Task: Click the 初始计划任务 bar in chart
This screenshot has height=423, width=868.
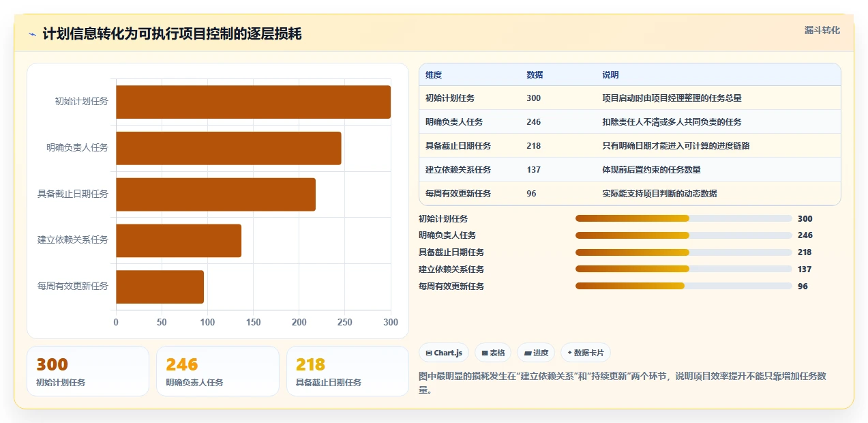Action: click(x=253, y=102)
